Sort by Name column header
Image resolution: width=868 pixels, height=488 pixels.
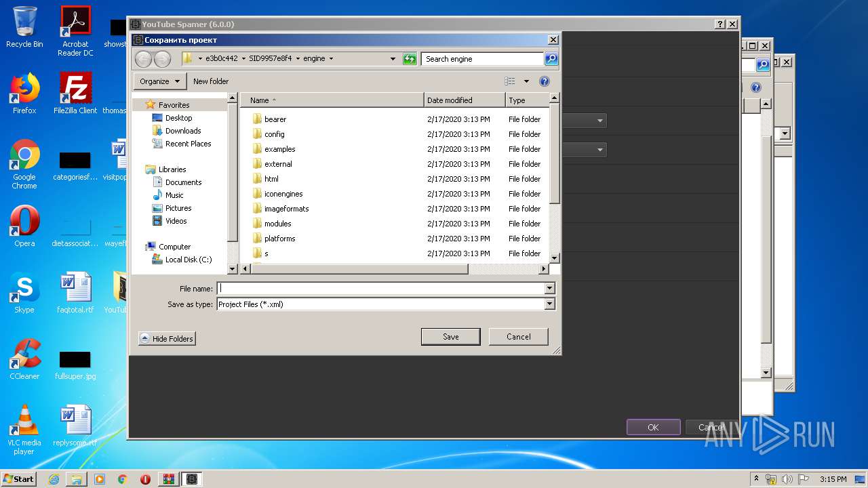click(332, 100)
